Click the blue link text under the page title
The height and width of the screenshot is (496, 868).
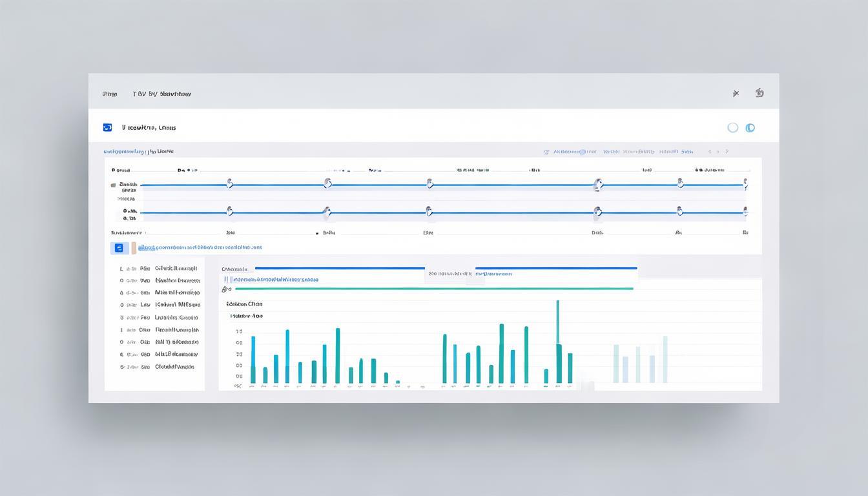click(138, 152)
